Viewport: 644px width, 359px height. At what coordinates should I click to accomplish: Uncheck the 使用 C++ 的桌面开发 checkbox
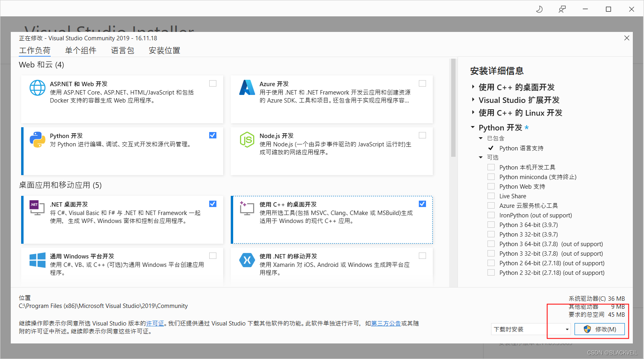coord(422,204)
